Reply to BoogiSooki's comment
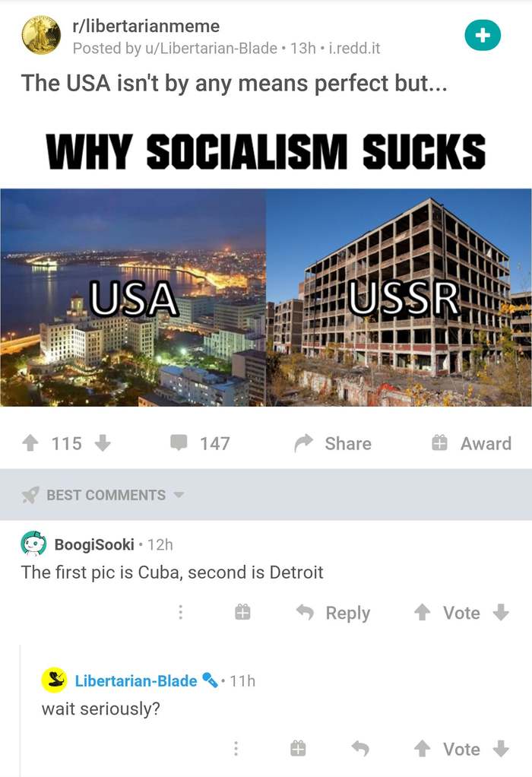 click(x=334, y=613)
